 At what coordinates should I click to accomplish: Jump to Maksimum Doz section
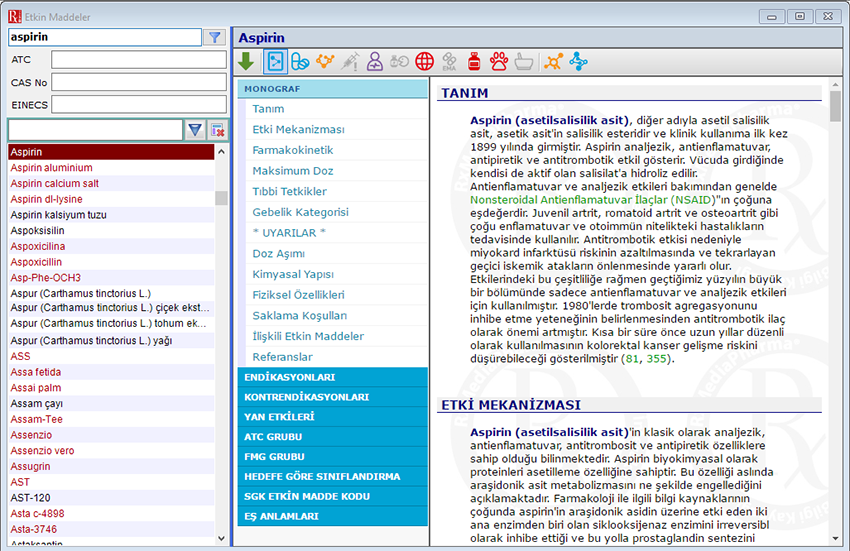click(293, 171)
